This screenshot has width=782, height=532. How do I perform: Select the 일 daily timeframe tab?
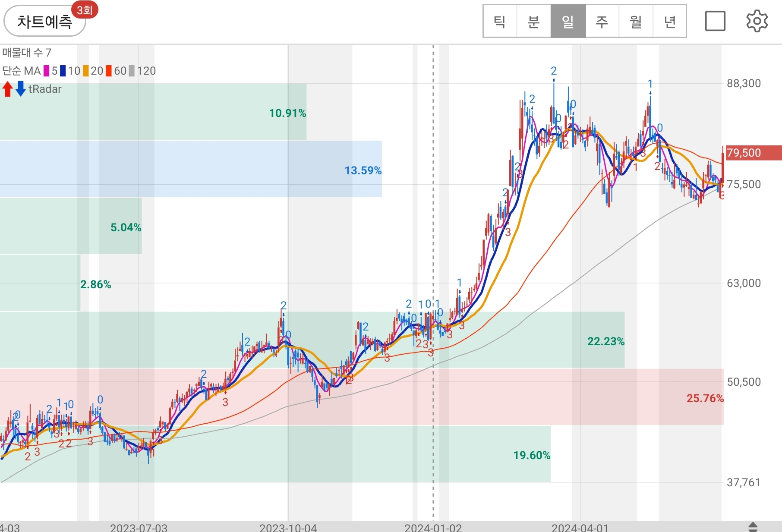pyautogui.click(x=568, y=21)
